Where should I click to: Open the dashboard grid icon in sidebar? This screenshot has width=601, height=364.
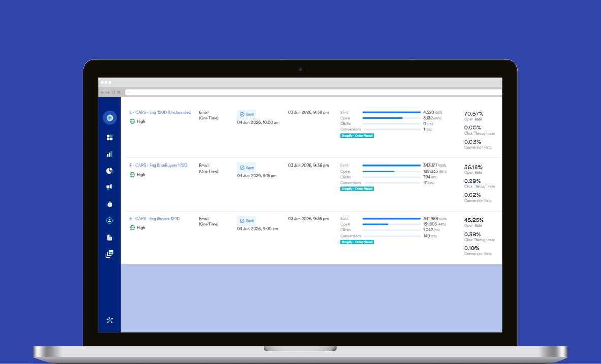click(110, 137)
